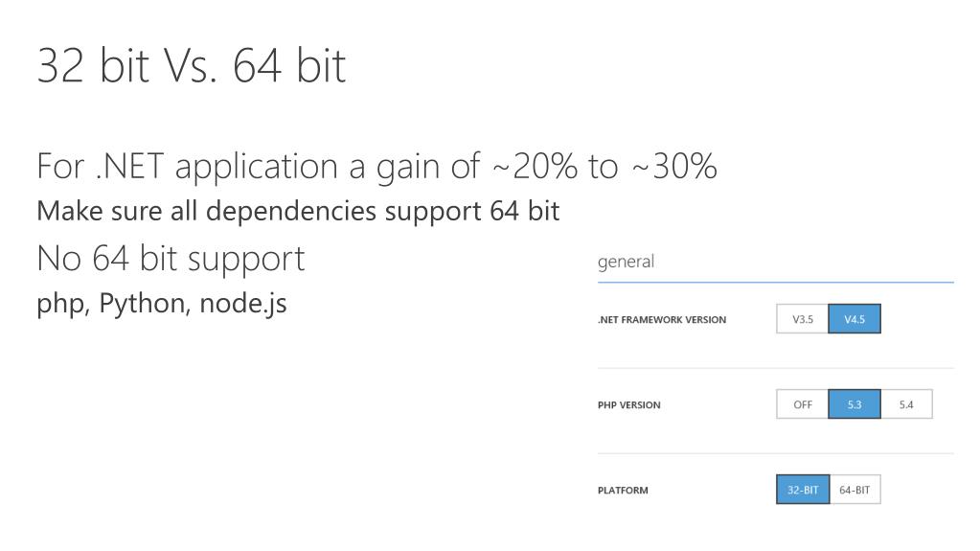Click the .NET FRAMEWORK VERSION label

pos(662,320)
